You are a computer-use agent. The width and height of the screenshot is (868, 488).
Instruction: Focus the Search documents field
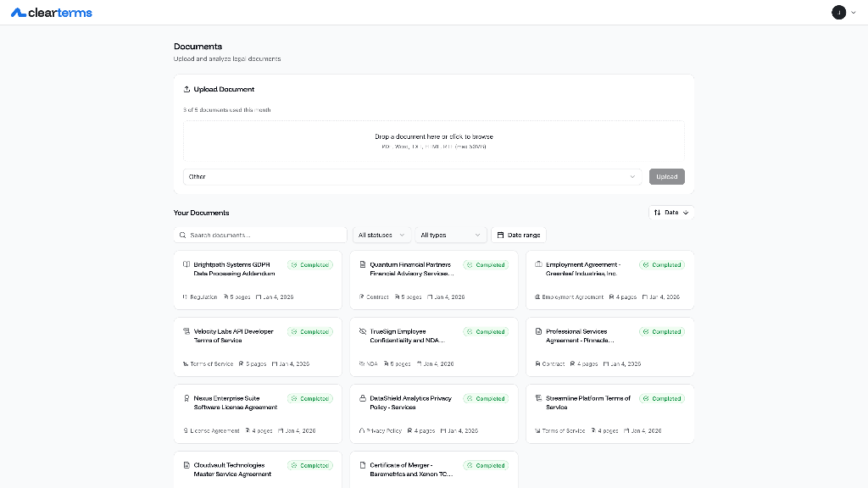coord(260,236)
